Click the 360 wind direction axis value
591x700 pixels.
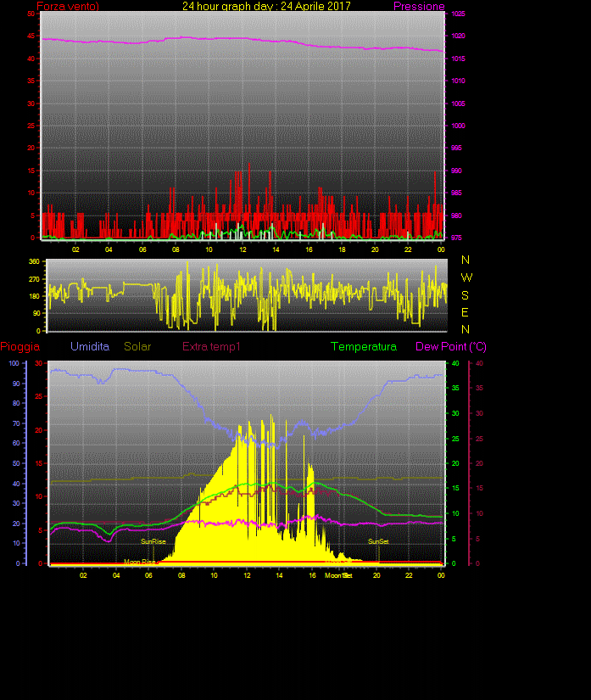35,261
